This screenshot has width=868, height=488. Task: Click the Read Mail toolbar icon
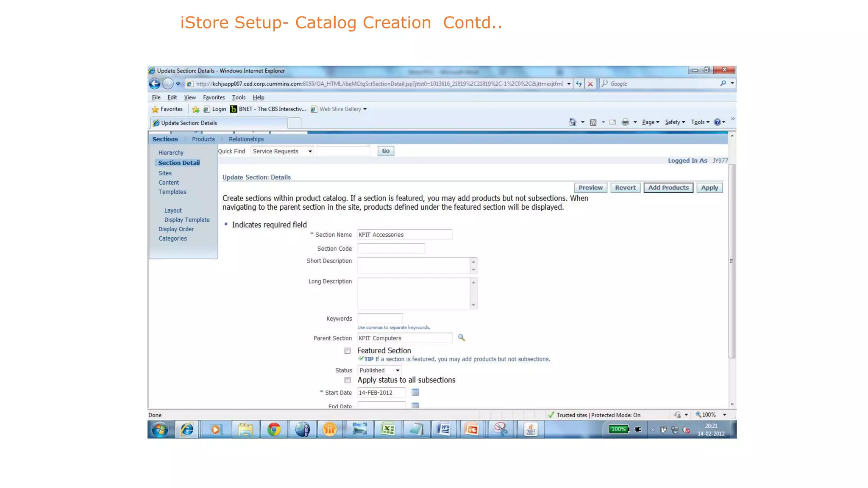click(x=612, y=122)
